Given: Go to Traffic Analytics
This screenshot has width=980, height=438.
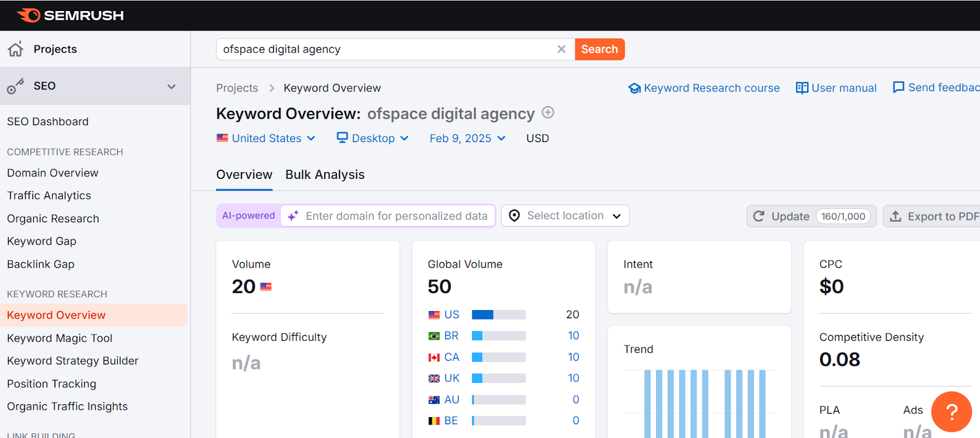Looking at the screenshot, I should tap(49, 196).
